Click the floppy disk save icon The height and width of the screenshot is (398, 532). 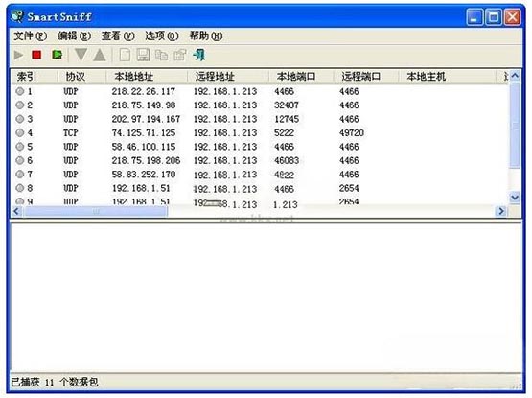(x=143, y=55)
